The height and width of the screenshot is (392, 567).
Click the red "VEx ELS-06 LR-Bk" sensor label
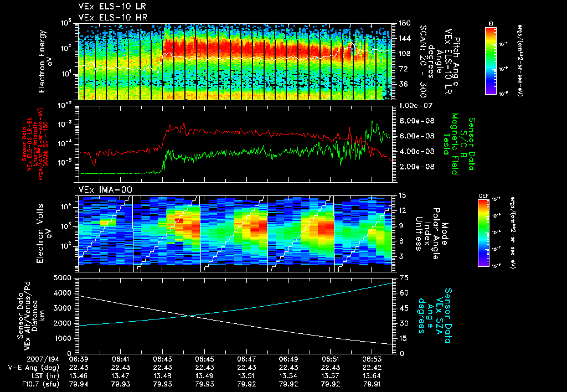(x=31, y=145)
